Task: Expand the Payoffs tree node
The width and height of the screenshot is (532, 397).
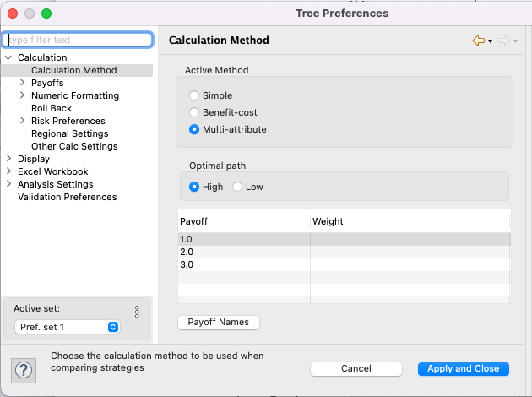Action: [x=23, y=83]
